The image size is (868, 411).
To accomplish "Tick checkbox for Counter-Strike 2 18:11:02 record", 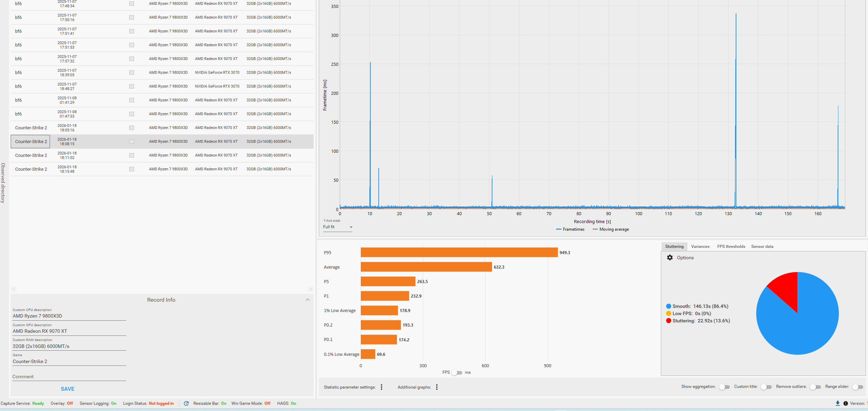I will (132, 155).
